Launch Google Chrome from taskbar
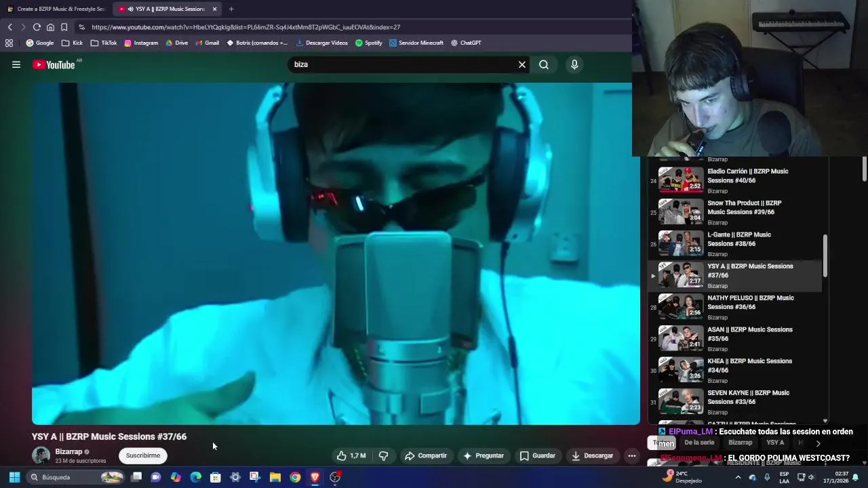The width and height of the screenshot is (868, 488). [x=295, y=477]
